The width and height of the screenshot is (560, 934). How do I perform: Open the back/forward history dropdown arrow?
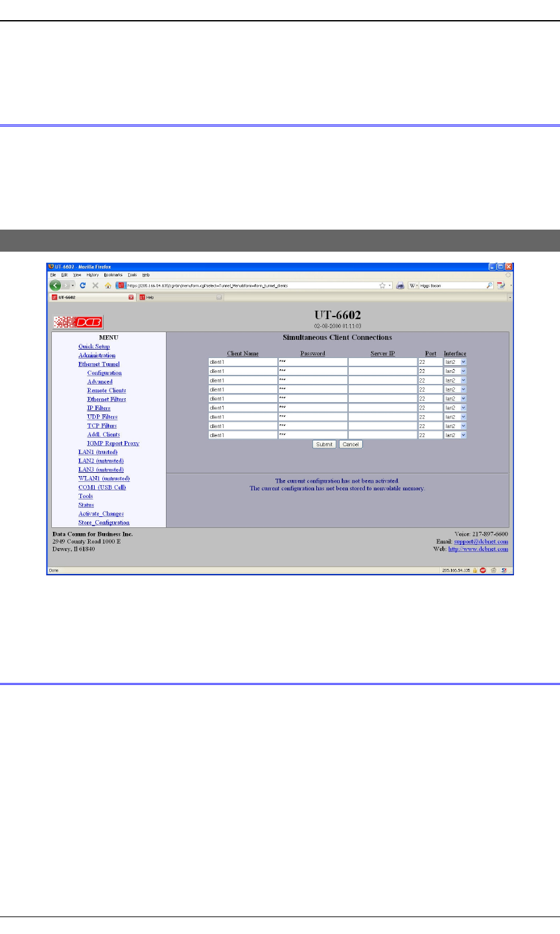coord(73,285)
